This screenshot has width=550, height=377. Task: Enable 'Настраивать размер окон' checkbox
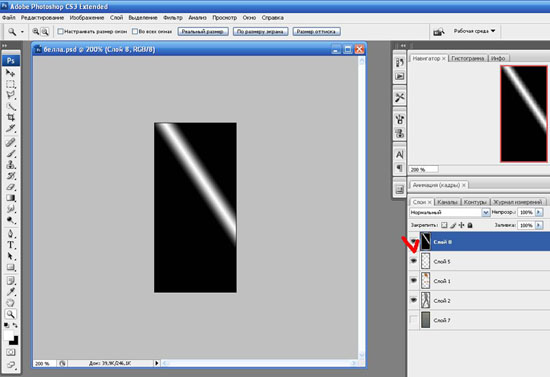click(x=60, y=32)
